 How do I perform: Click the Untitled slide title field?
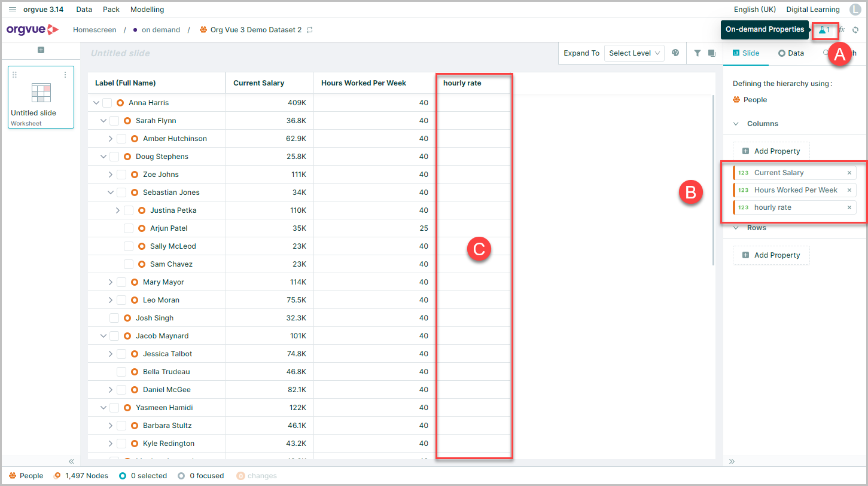(121, 53)
